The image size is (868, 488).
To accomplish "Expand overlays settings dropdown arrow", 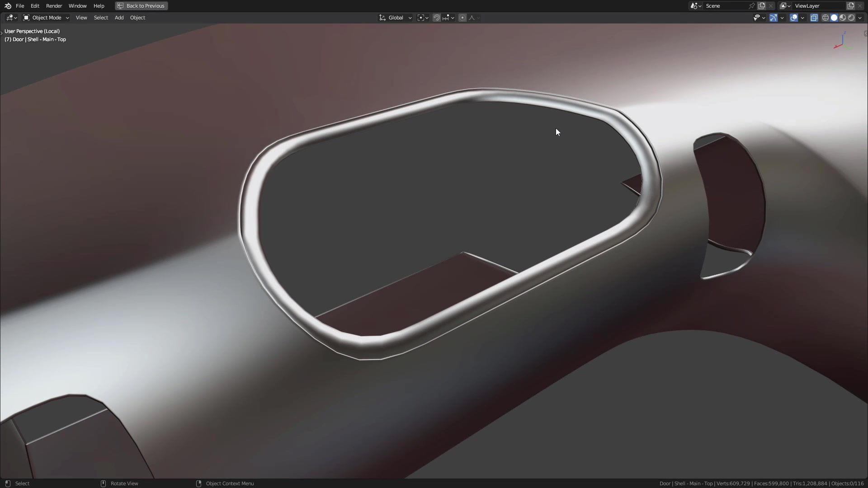I will point(802,18).
